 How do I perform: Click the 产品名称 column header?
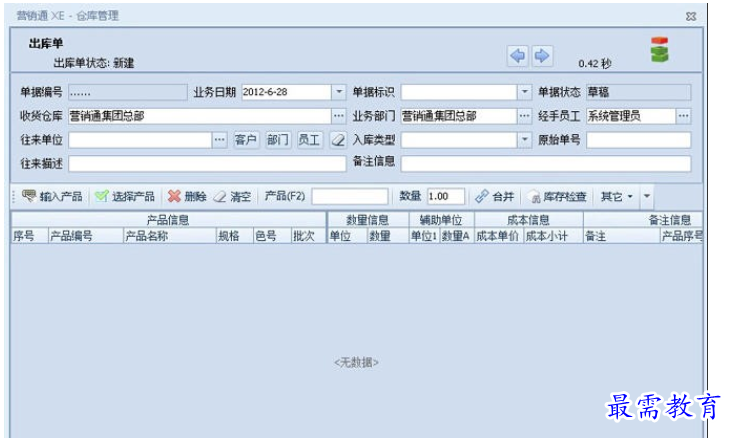tap(169, 236)
